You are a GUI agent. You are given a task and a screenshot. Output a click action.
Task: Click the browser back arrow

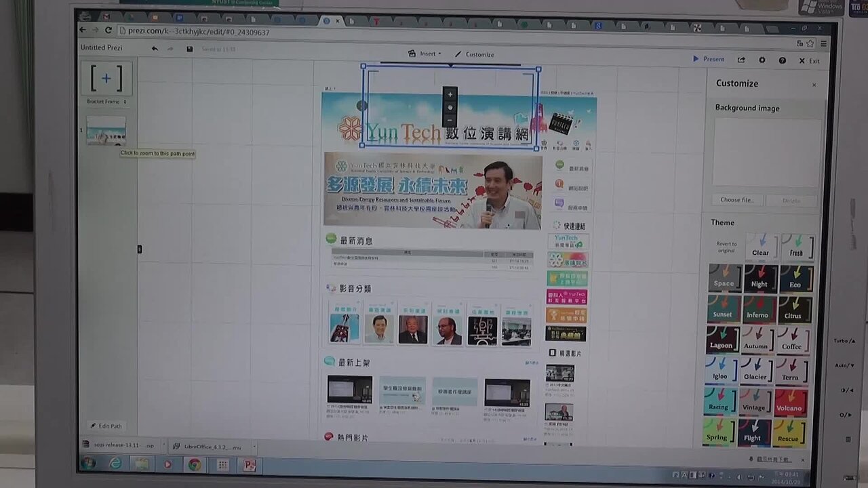[83, 30]
